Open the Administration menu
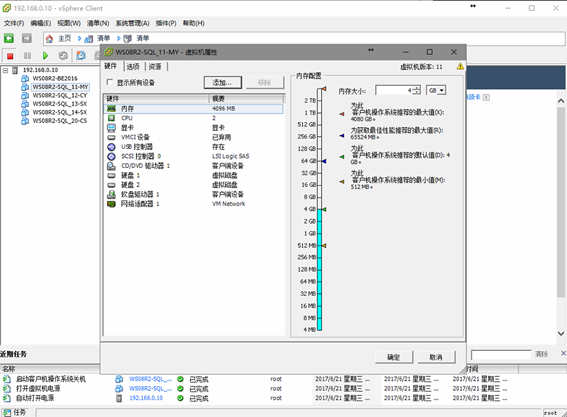The height and width of the screenshot is (417, 567). 132,23
